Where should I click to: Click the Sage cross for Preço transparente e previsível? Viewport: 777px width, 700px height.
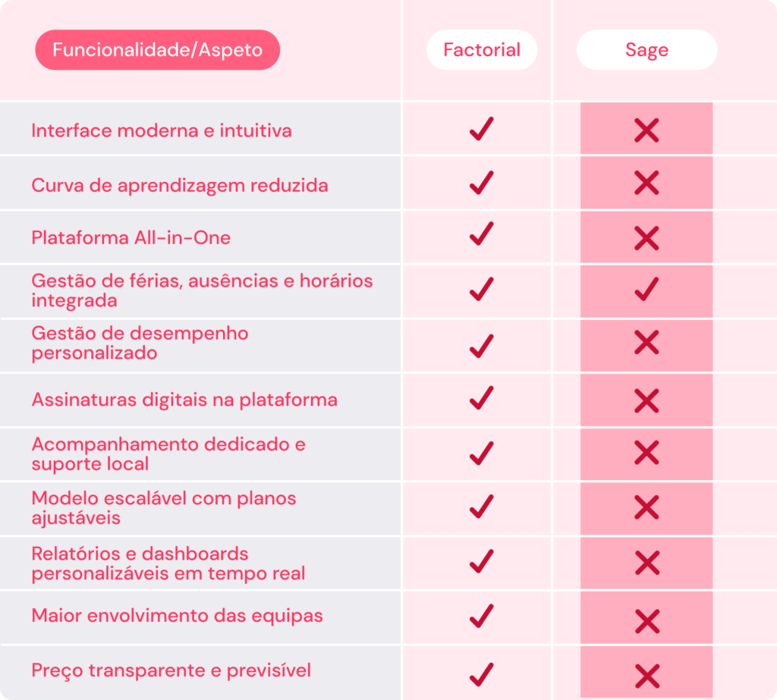pos(646,676)
